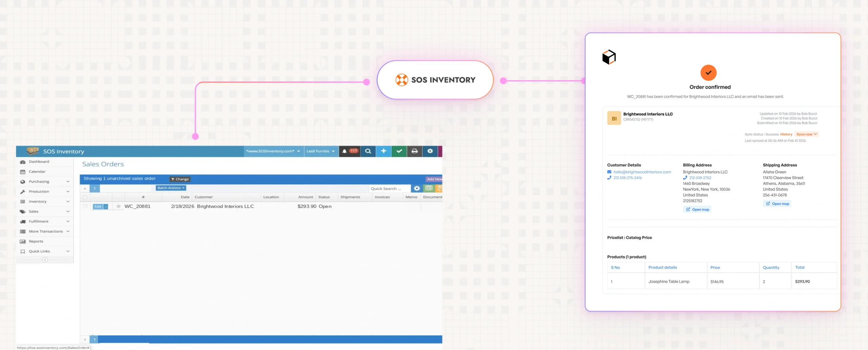This screenshot has width=868, height=350.
Task: Expand the Quick Links menu chevron
Action: tap(68, 251)
